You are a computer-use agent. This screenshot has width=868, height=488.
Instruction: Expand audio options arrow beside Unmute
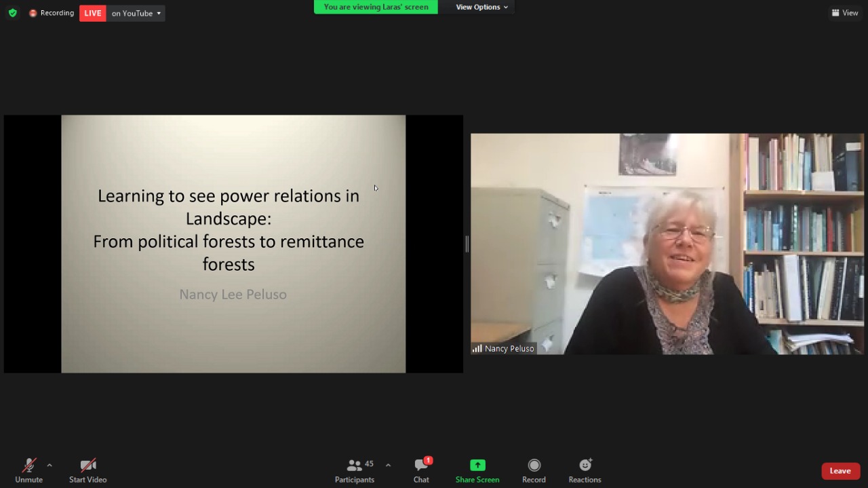50,465
